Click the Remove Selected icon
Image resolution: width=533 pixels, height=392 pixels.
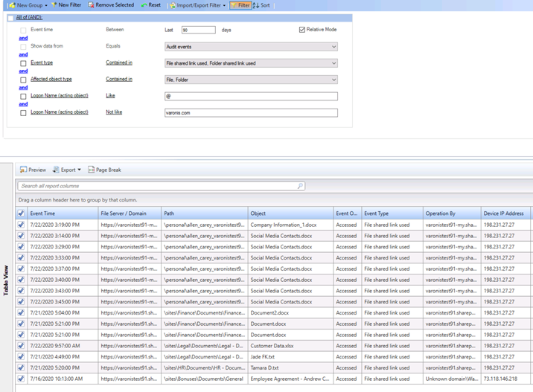[92, 5]
